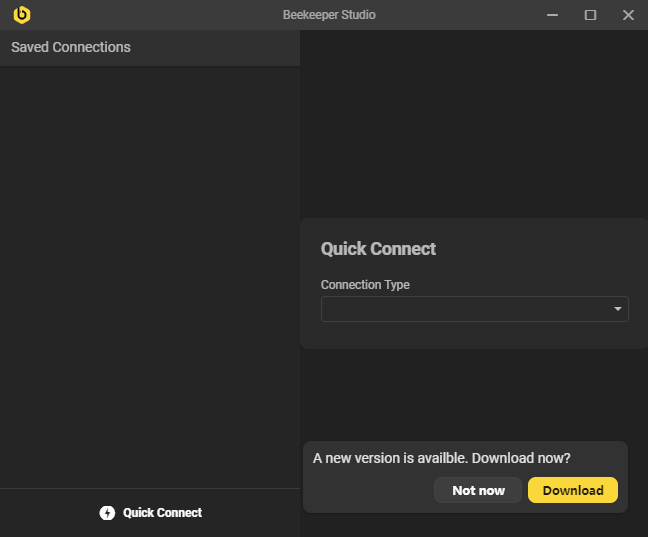Viewport: 648px width, 537px height.
Task: Maximize the Beekeeper Studio window
Action: tap(590, 15)
